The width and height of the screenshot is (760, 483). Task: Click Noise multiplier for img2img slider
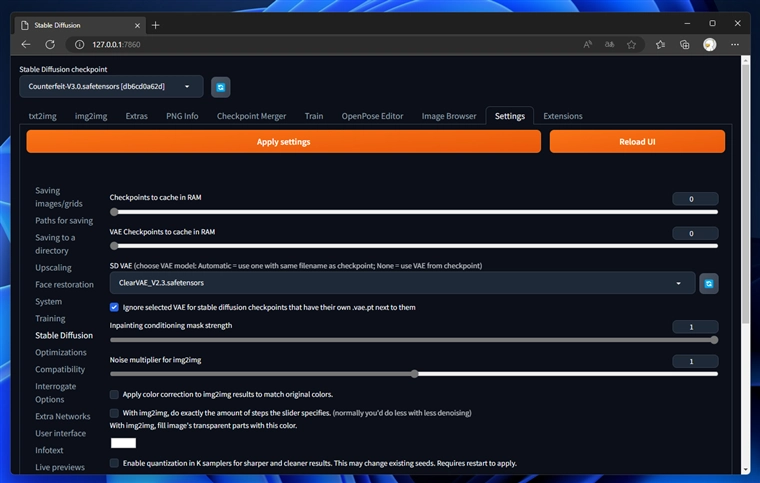[x=414, y=374]
